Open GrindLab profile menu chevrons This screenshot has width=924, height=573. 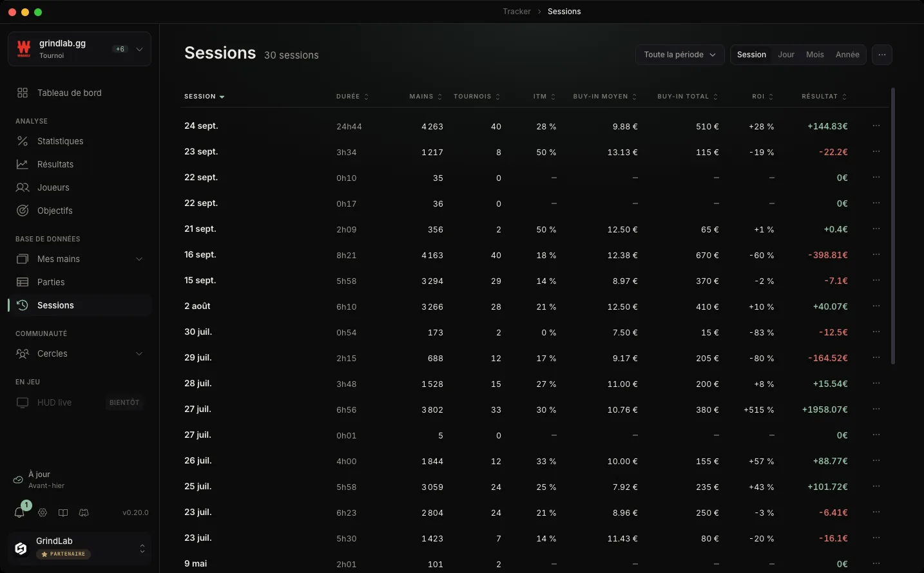click(x=142, y=549)
